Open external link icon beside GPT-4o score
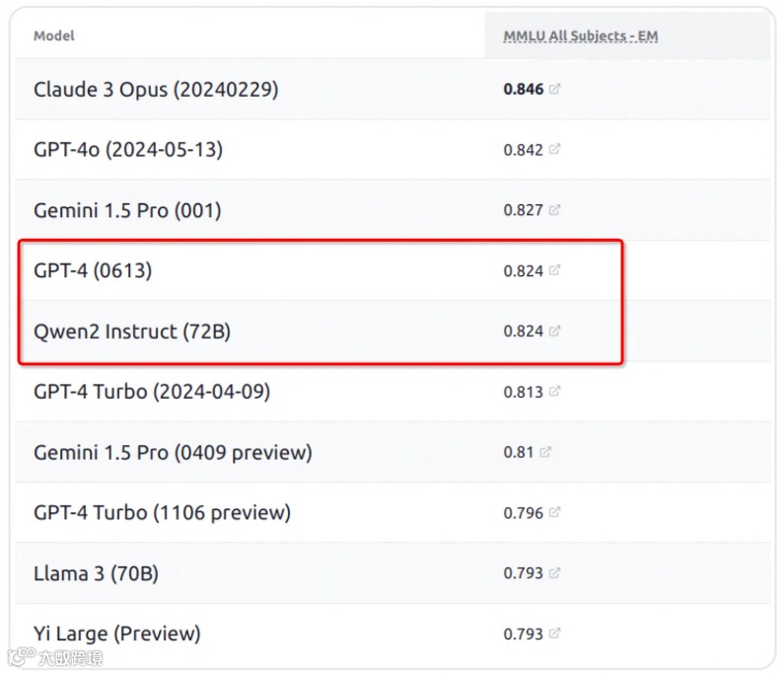This screenshot has height=673, width=784. click(x=554, y=149)
